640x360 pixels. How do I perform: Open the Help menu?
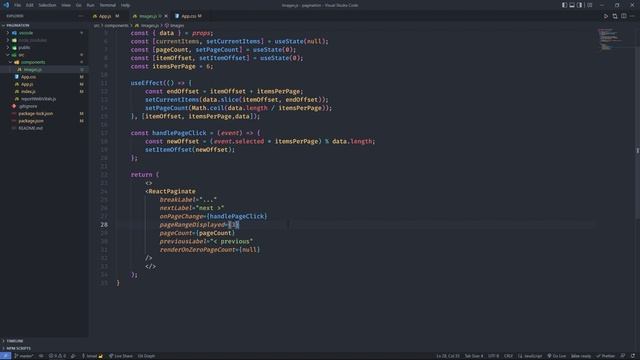125,5
